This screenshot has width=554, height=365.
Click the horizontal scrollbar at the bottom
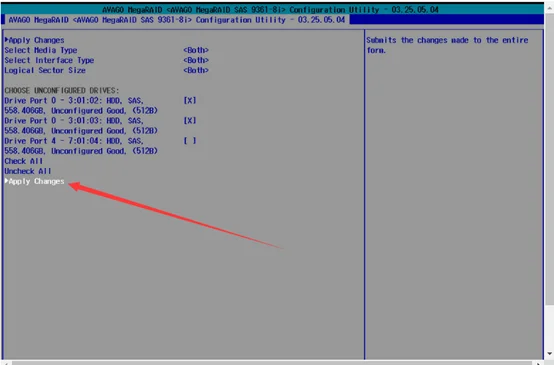(272, 363)
